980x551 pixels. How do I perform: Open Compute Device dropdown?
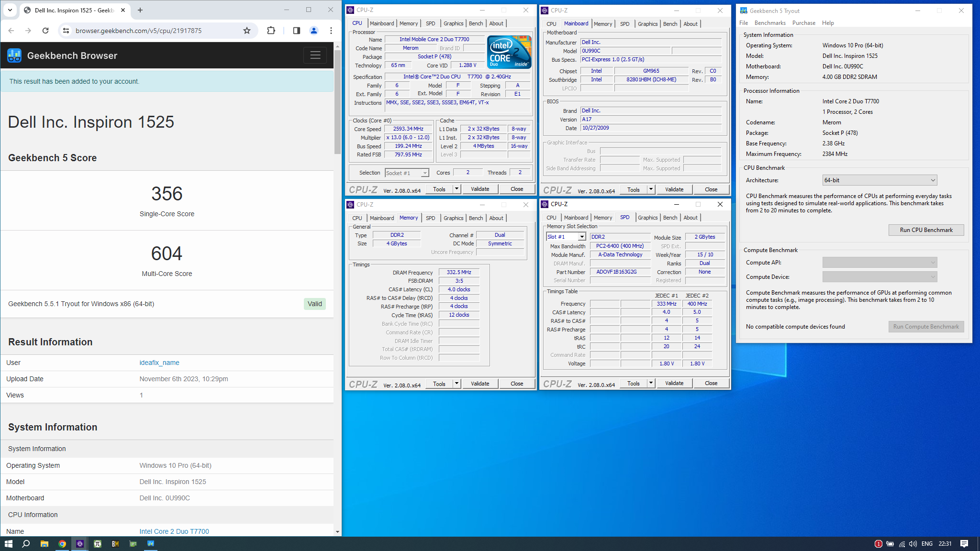point(880,277)
